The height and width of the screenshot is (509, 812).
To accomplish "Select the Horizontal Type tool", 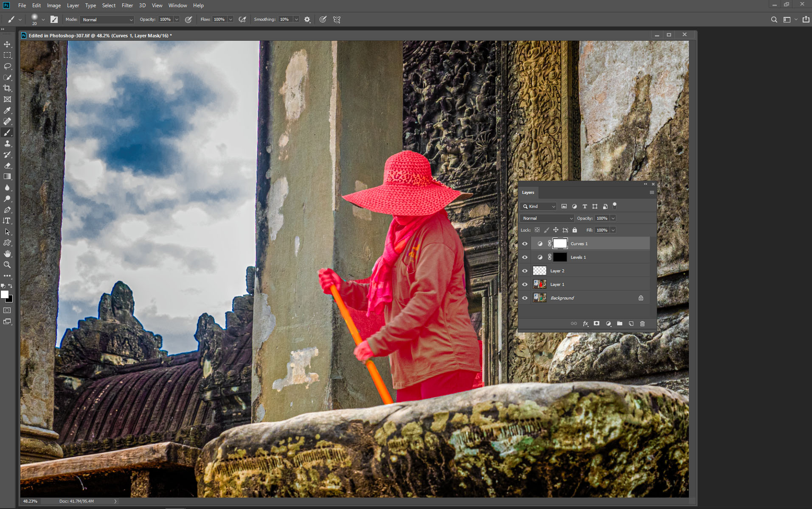I will pos(7,221).
